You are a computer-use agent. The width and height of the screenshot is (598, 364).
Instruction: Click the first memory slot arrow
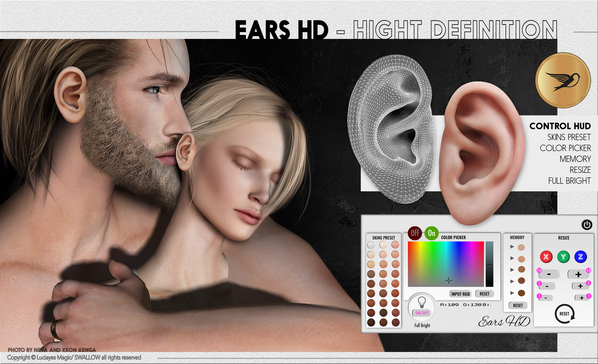click(x=512, y=247)
